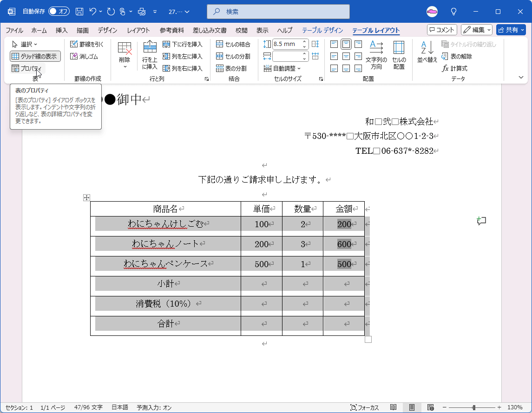Customize quick access toolbar dropdown
Viewport: 532px width, 413px height.
tap(155, 12)
